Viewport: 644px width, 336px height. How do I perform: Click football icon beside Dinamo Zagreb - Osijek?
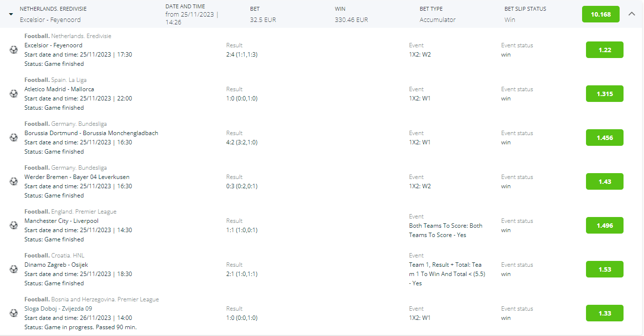[14, 269]
